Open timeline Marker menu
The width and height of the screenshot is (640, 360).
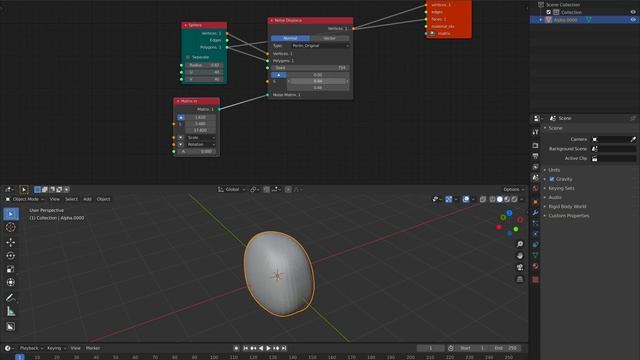93,348
